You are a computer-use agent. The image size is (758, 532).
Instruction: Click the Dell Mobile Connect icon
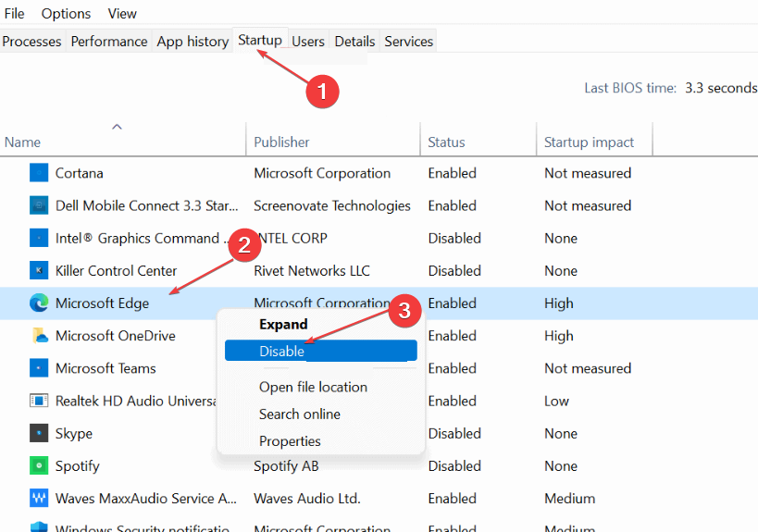pyautogui.click(x=39, y=205)
